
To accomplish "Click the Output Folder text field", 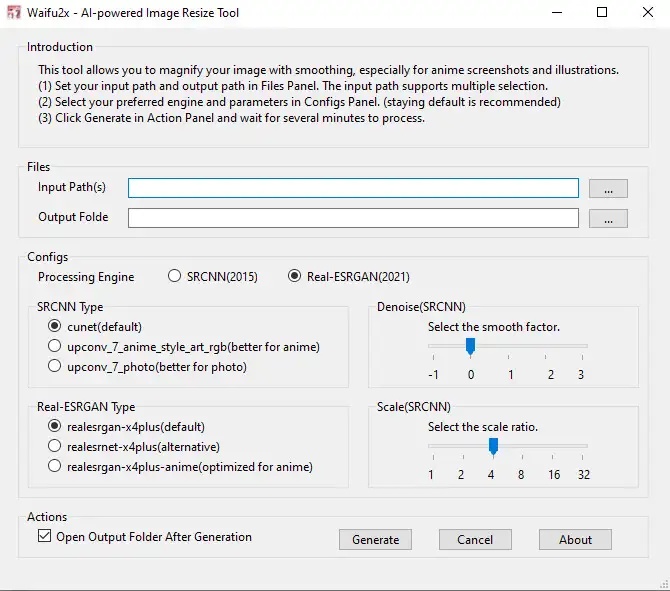I will click(x=353, y=218).
